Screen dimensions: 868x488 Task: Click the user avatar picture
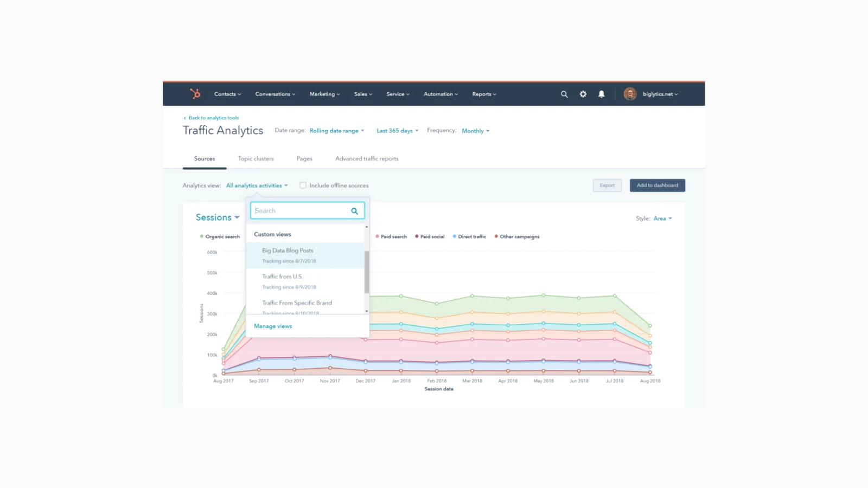630,94
